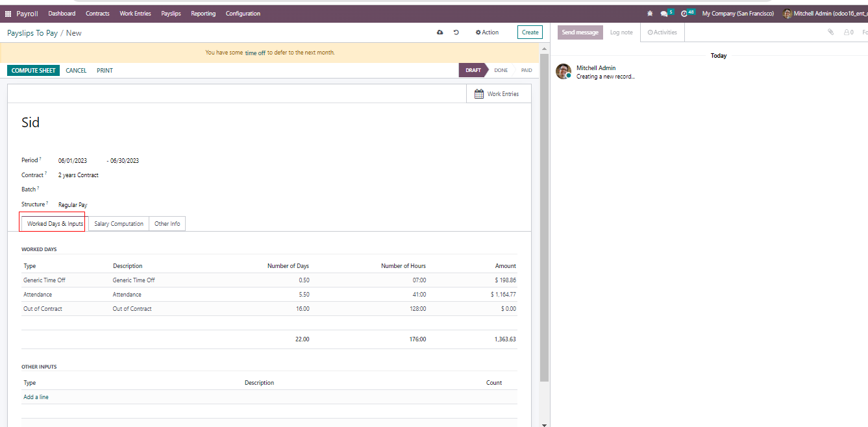Click the Compute Sheet button
The width and height of the screenshot is (868, 427).
tap(34, 71)
